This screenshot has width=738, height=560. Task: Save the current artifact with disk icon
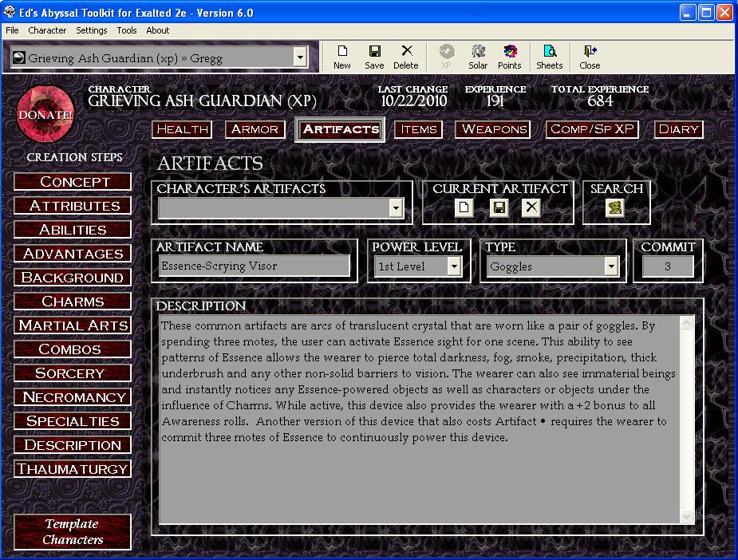[499, 207]
